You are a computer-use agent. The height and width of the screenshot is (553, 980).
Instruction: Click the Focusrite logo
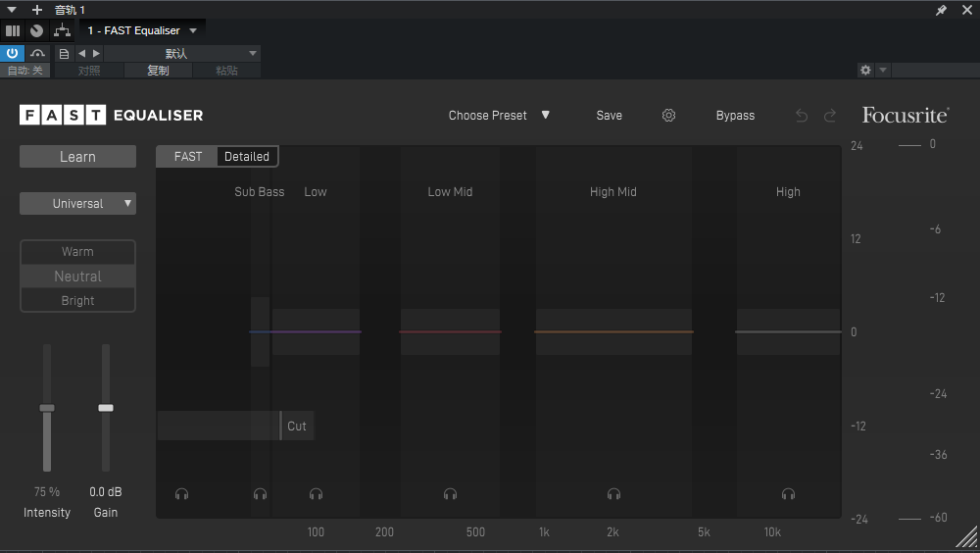click(906, 115)
